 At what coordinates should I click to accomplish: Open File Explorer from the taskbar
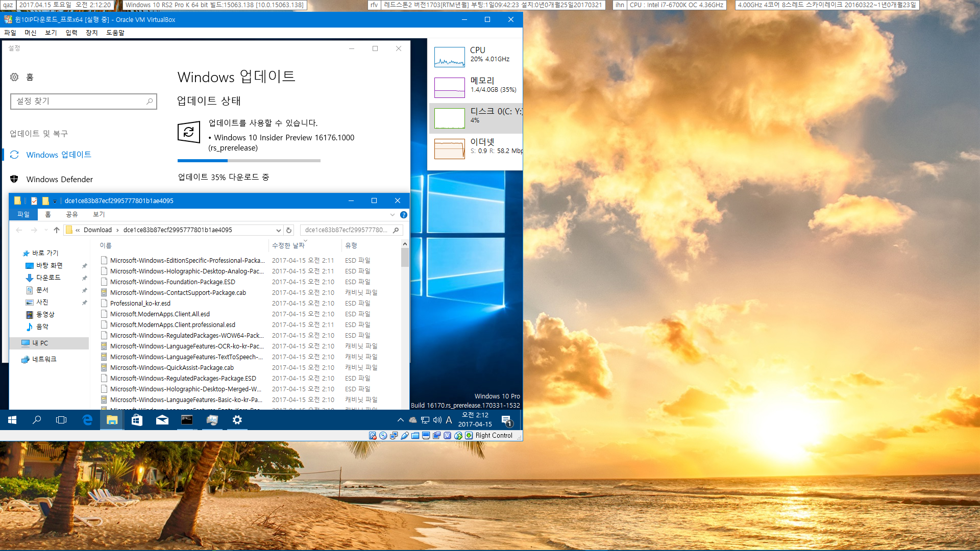(112, 420)
